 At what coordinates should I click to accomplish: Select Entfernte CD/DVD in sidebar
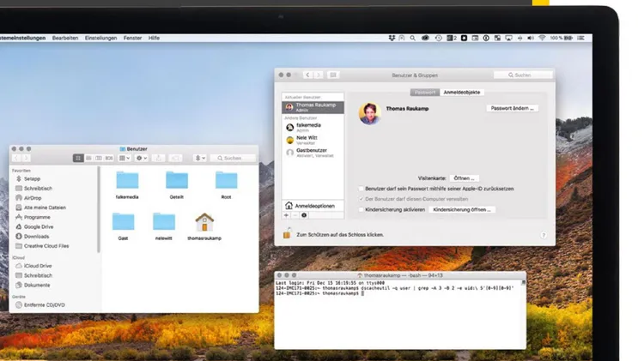pyautogui.click(x=45, y=304)
